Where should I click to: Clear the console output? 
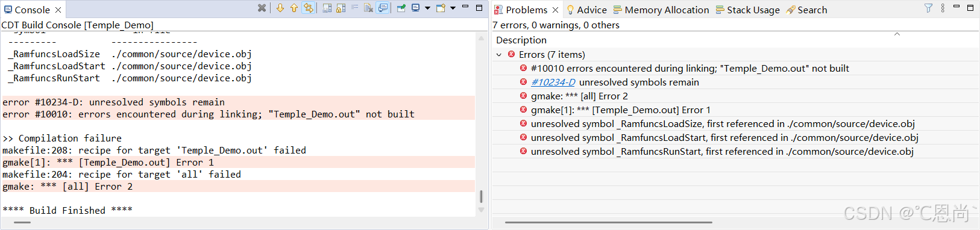[x=368, y=8]
